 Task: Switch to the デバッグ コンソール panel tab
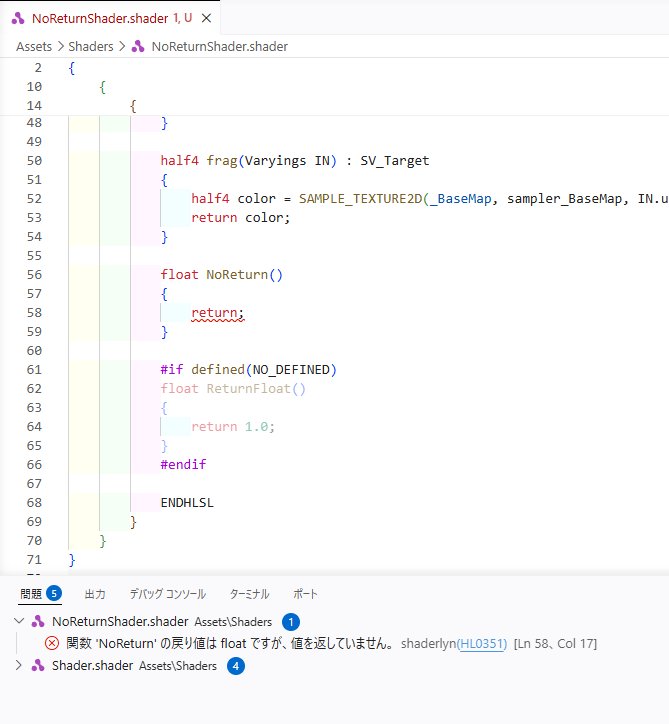pos(168,594)
